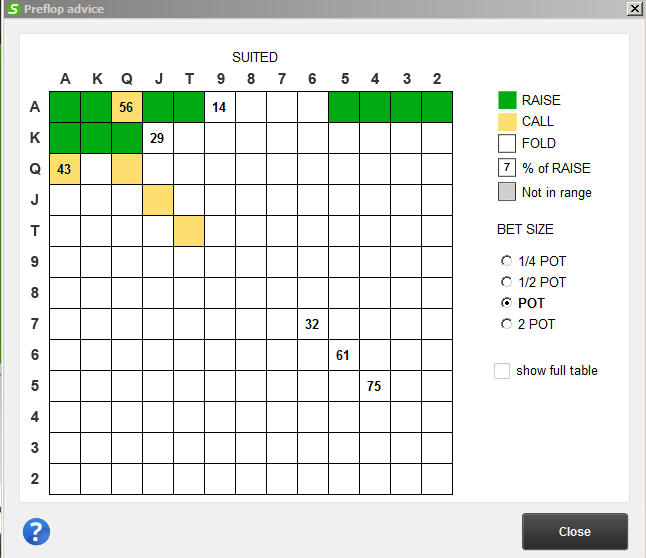646x558 pixels.
Task: Click the green RAISE legend swatch
Action: [x=507, y=100]
